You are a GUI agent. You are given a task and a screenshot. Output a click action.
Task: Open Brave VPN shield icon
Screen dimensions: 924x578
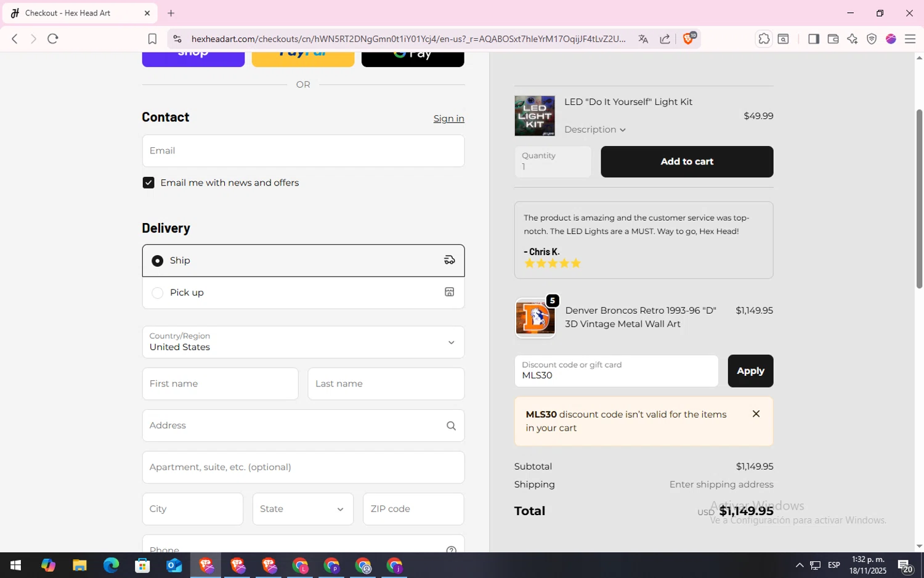tap(872, 39)
